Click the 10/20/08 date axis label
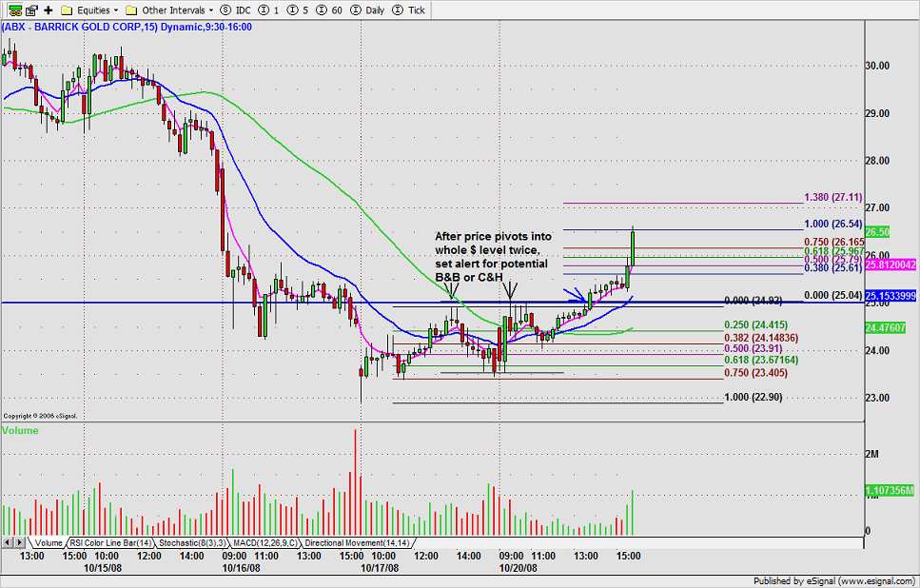 pos(519,568)
